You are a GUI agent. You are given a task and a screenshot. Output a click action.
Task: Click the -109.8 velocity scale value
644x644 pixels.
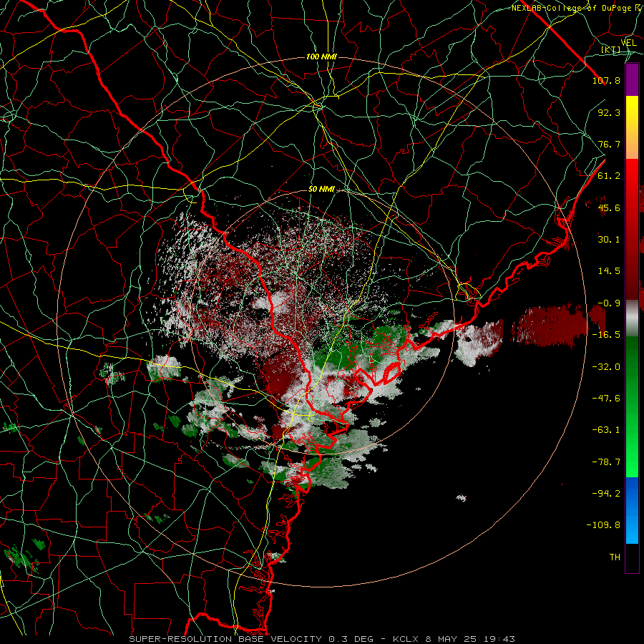(x=603, y=525)
